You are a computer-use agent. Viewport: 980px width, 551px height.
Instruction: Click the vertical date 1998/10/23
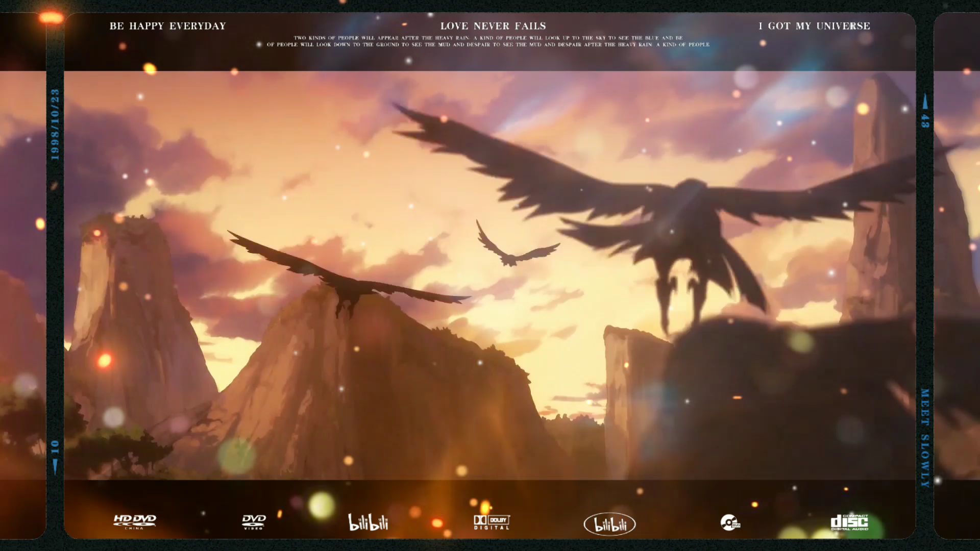click(55, 124)
